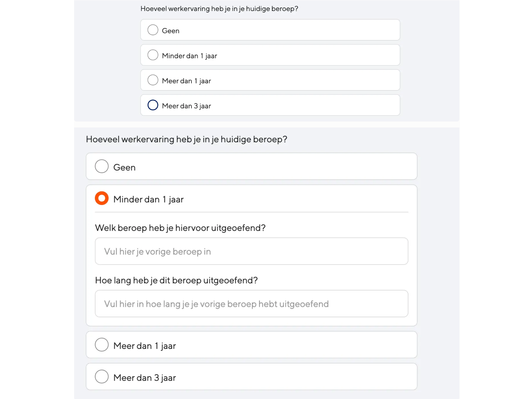
Task: Select the "Meer dan 3 jaar" option at top
Action: [x=153, y=105]
